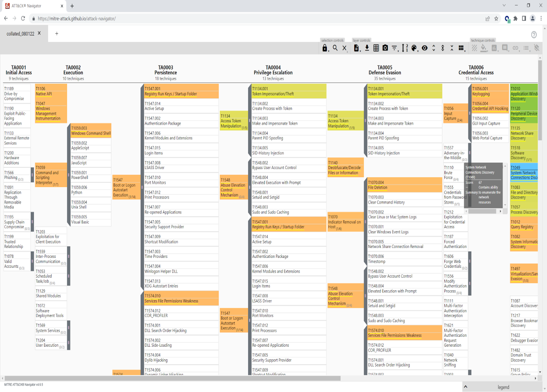Click the browser address bar URL
The image size is (547, 392).
click(x=77, y=19)
